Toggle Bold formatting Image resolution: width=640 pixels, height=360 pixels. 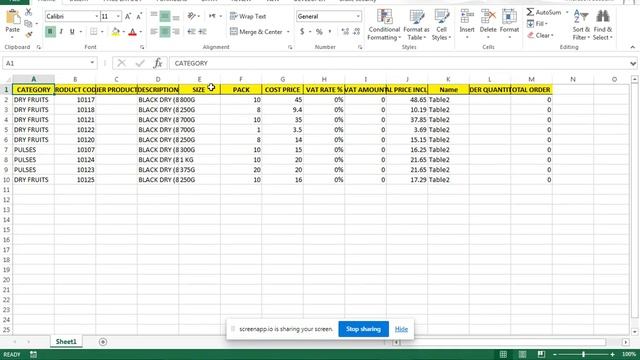pos(50,31)
